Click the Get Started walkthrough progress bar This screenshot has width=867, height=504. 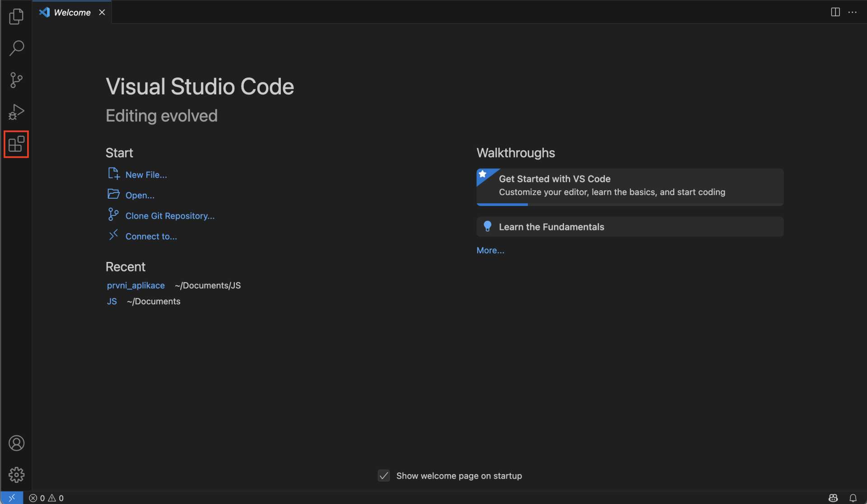(630, 205)
